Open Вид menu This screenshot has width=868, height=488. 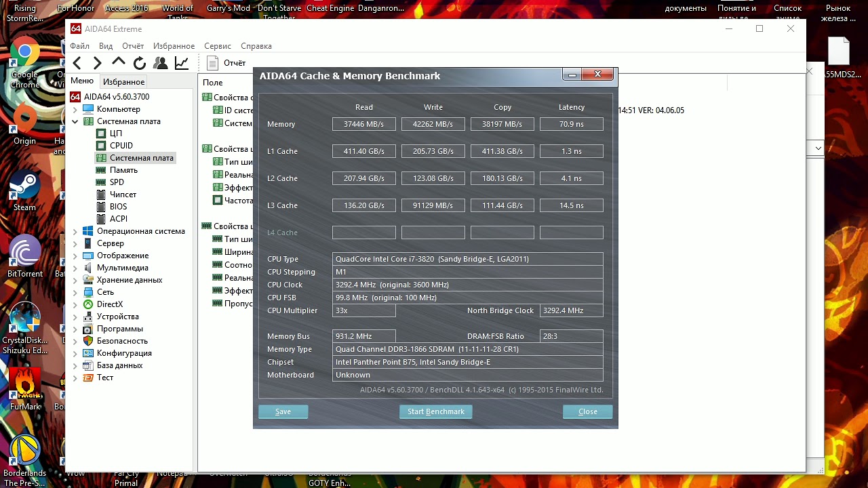point(106,46)
